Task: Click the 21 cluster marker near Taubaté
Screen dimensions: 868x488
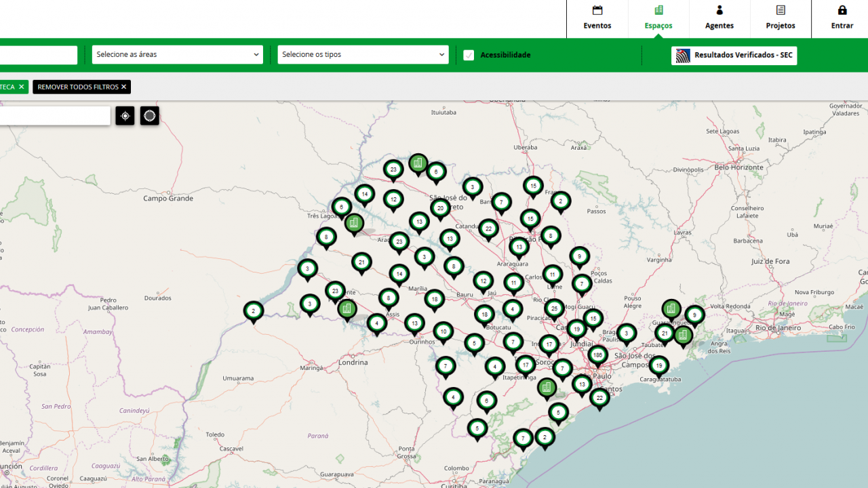Action: pos(665,335)
